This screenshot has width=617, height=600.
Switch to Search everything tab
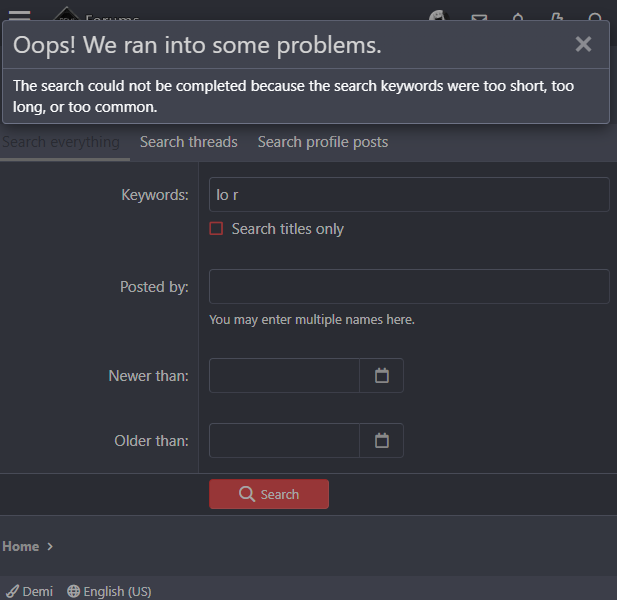tap(60, 142)
